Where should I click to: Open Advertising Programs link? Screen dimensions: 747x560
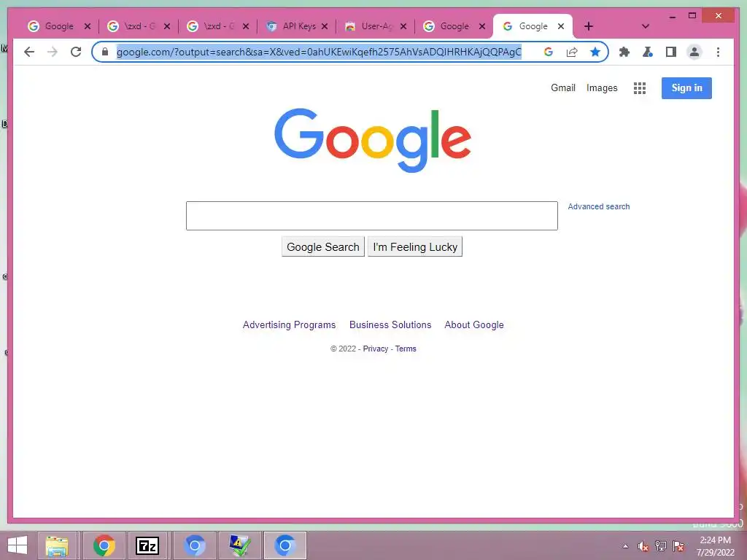pyautogui.click(x=289, y=324)
